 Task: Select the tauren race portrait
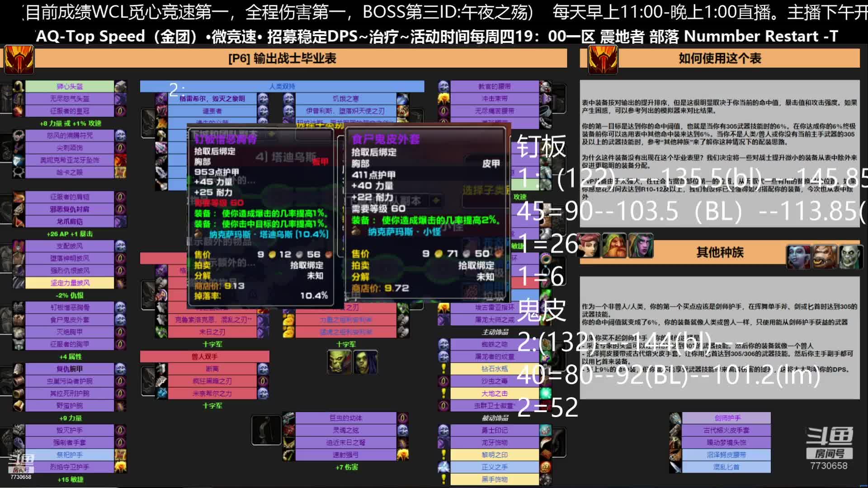pyautogui.click(x=825, y=257)
